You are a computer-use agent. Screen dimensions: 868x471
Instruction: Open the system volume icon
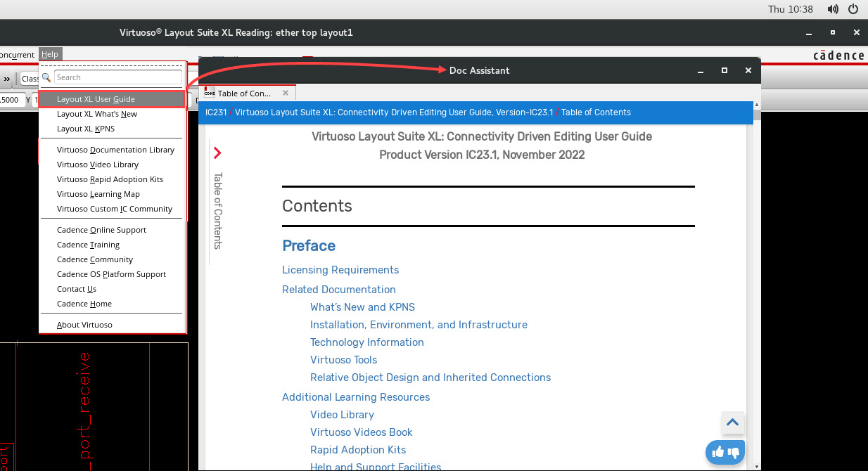tap(833, 9)
